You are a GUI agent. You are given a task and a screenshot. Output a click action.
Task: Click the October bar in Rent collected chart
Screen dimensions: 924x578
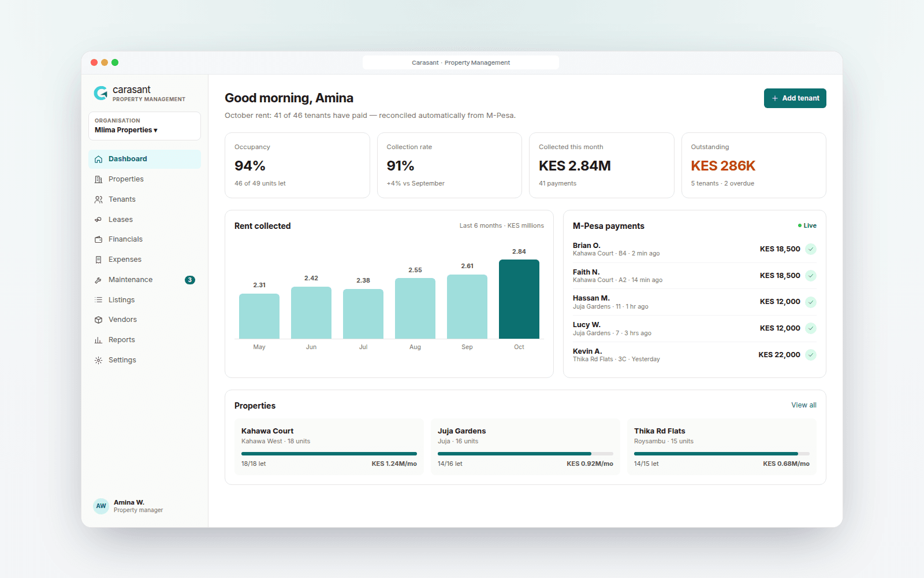pyautogui.click(x=519, y=299)
